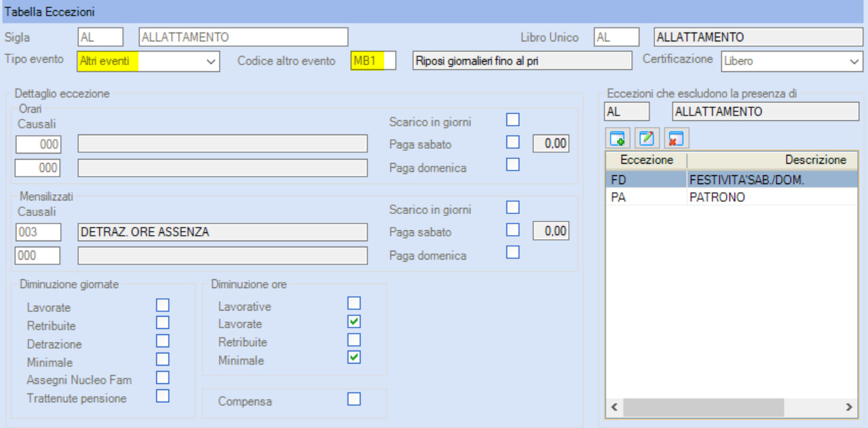Click the Sigla description field ALLATTAMENTO

pos(243,37)
